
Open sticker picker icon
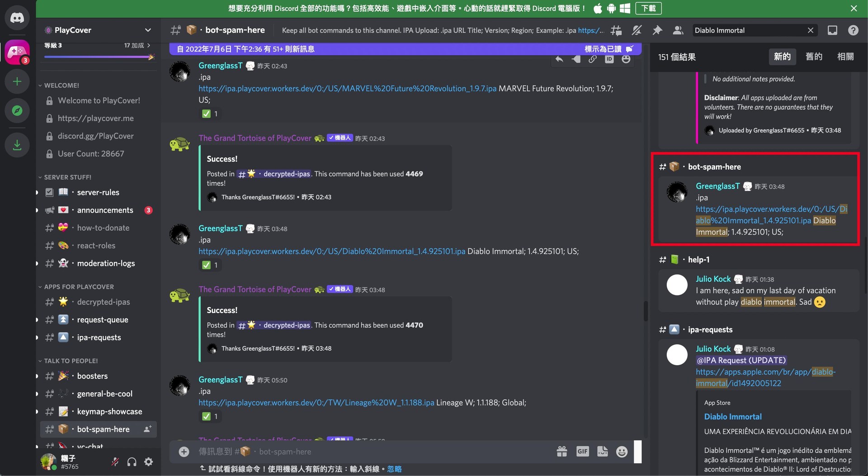(603, 452)
